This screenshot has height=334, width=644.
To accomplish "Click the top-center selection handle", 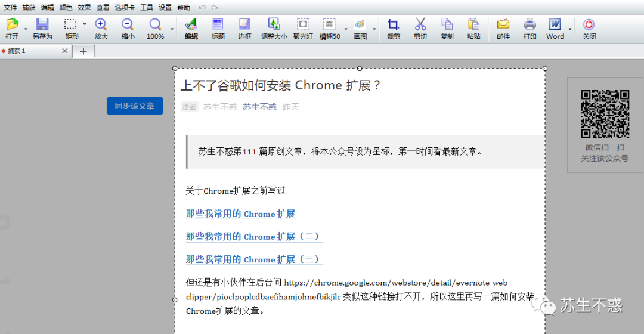I will click(360, 69).
